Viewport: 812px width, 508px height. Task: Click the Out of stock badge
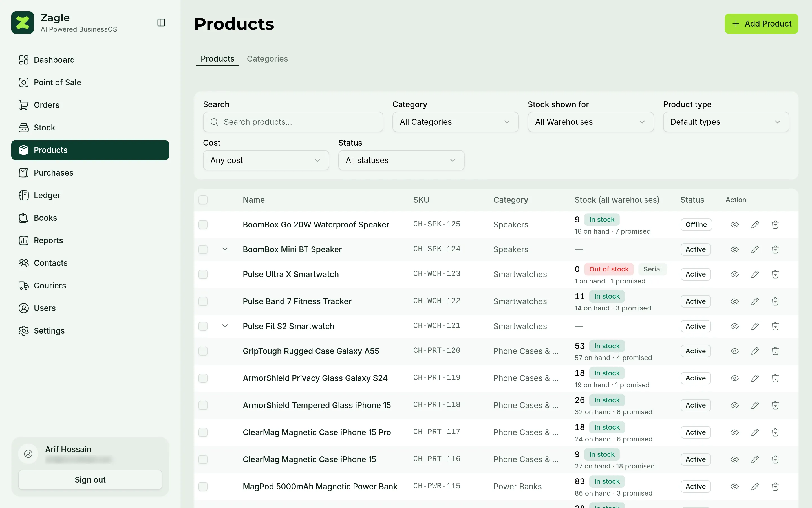(609, 269)
